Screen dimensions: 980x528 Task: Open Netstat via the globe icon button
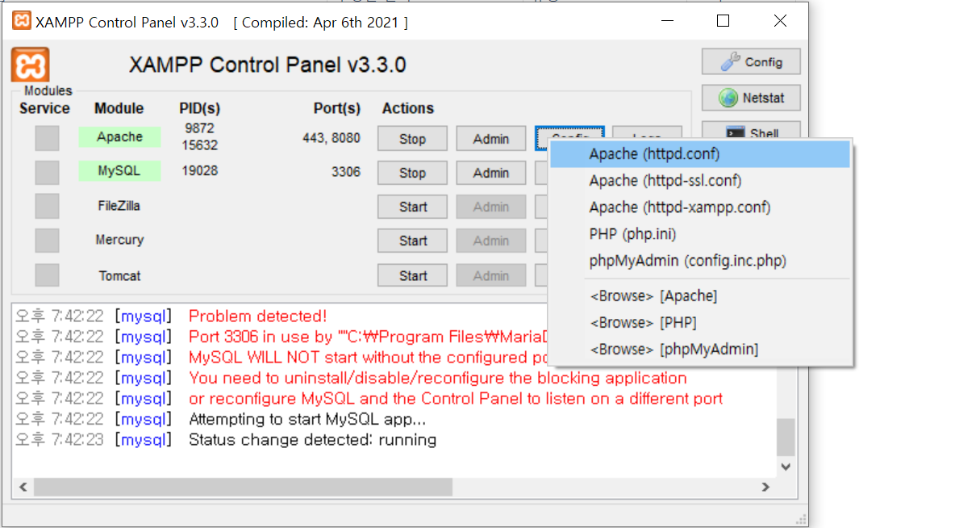click(x=751, y=98)
